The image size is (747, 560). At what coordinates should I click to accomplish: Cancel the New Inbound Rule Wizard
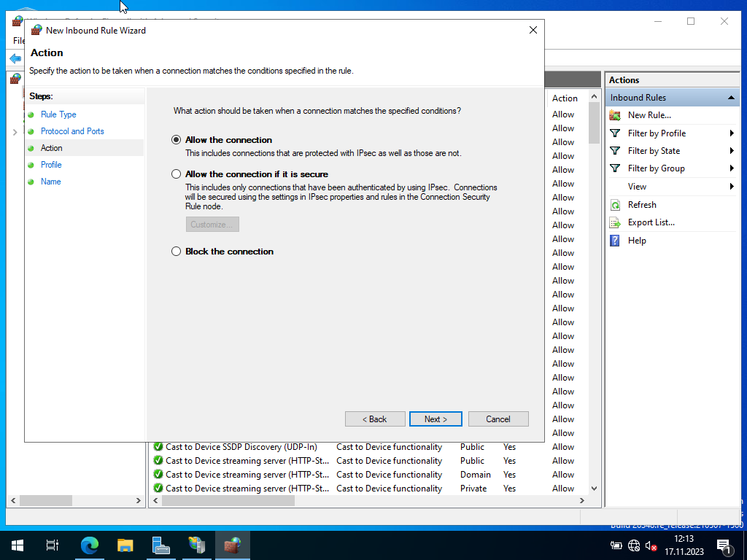(498, 419)
